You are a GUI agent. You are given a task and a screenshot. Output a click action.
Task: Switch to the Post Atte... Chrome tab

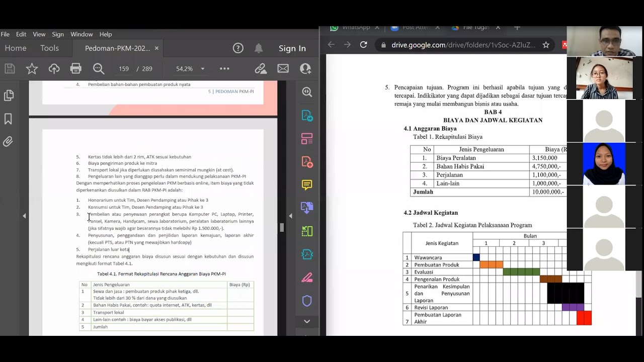[410, 27]
